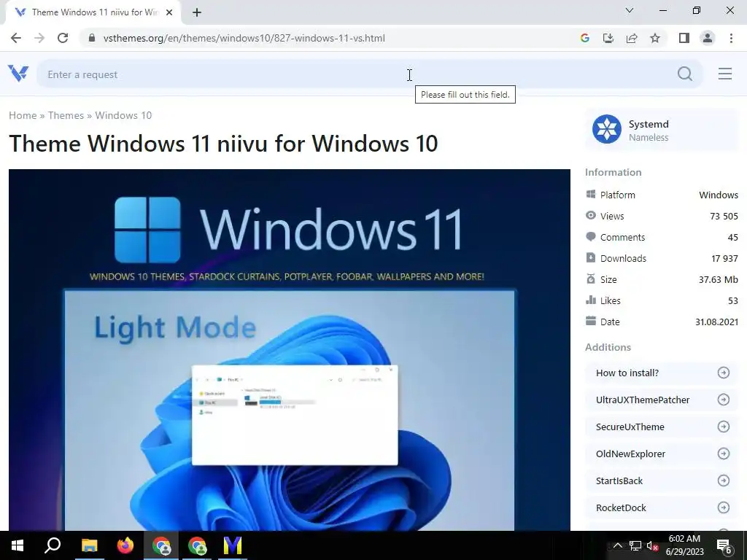Image resolution: width=747 pixels, height=560 pixels.
Task: Open the Systemd author name link
Action: [649, 124]
